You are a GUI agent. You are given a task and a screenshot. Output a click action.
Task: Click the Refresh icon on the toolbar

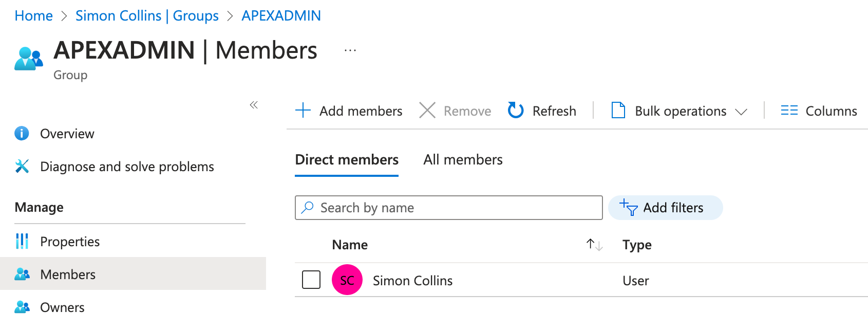click(x=515, y=111)
